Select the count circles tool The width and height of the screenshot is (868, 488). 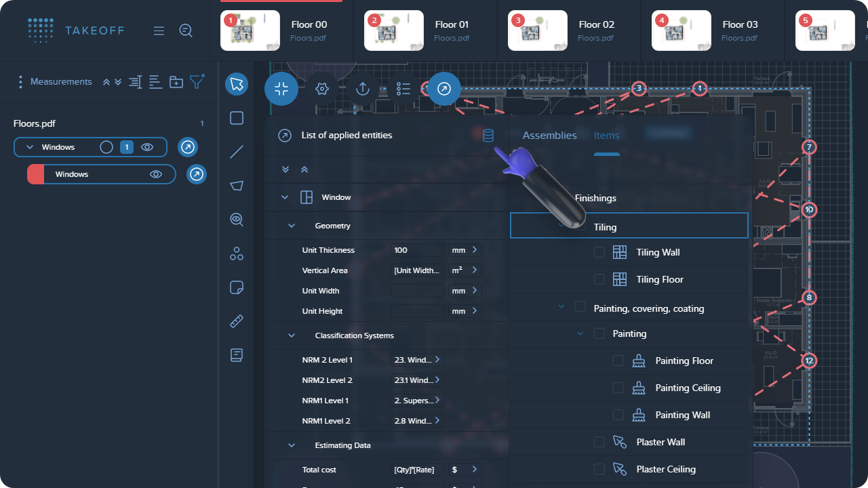tap(237, 253)
